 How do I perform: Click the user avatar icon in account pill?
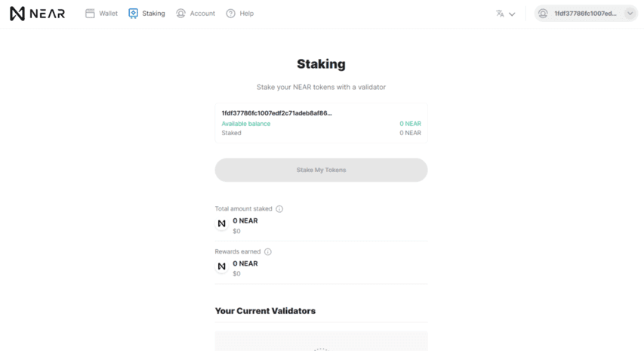point(543,14)
